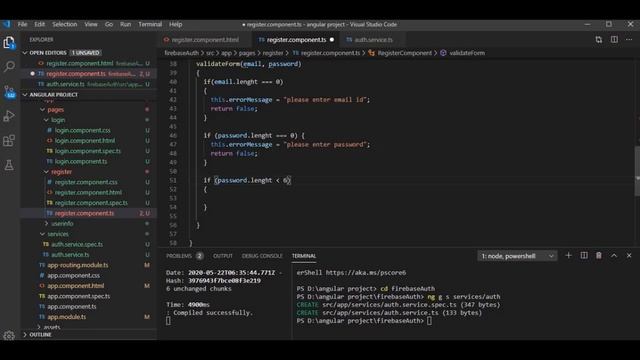The height and width of the screenshot is (360, 640).
Task: Open the Help menu
Action: point(176,24)
